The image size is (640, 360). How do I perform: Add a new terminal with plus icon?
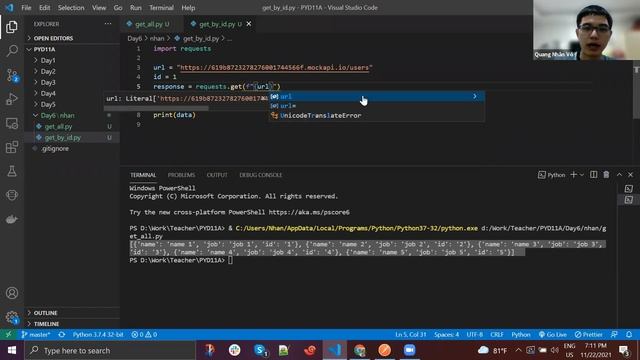(x=573, y=175)
